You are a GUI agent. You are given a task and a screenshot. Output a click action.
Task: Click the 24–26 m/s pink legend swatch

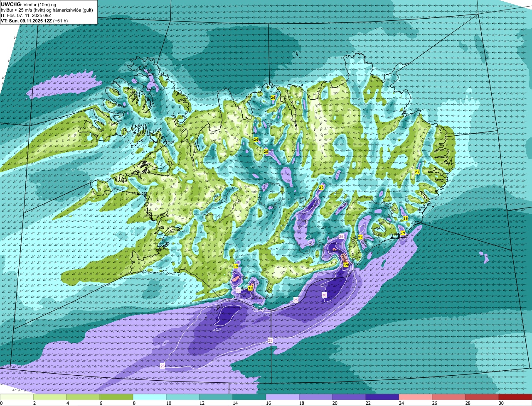tap(416, 397)
